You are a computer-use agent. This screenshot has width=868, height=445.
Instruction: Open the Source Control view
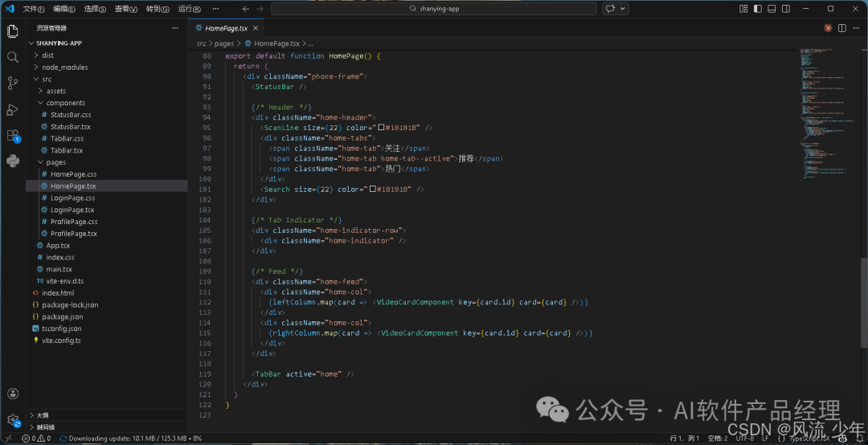(12, 83)
